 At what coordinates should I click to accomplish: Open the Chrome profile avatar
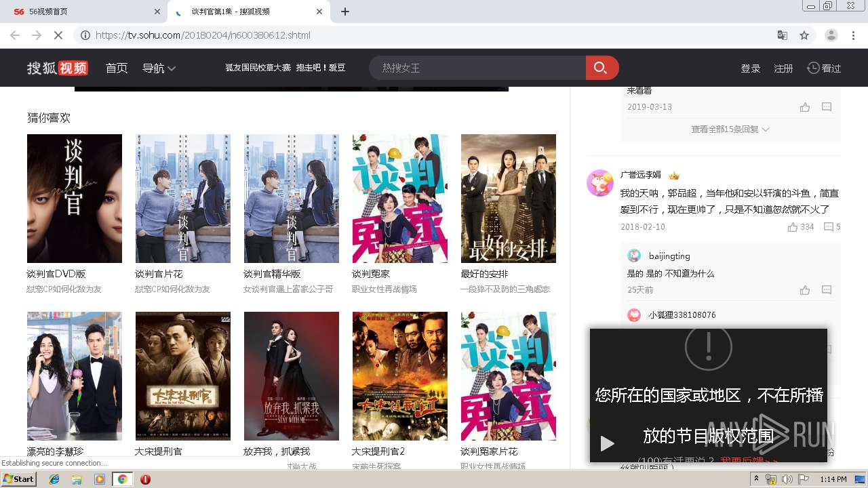click(x=831, y=35)
